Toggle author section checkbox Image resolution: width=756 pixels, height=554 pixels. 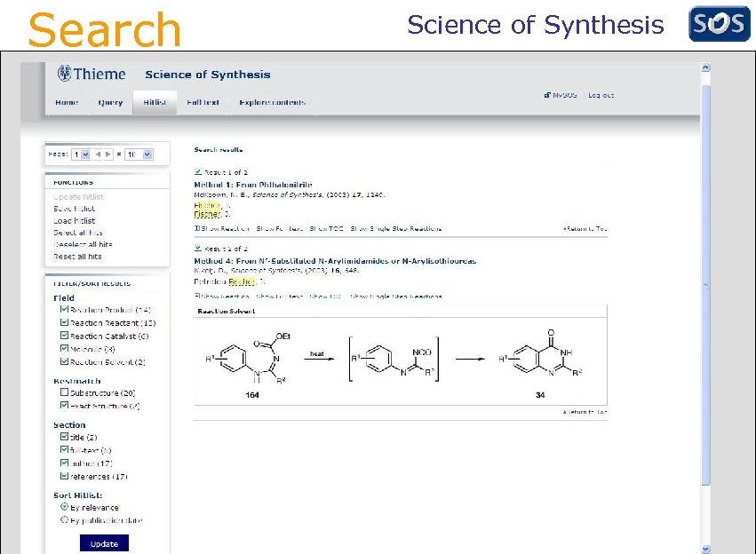click(64, 463)
